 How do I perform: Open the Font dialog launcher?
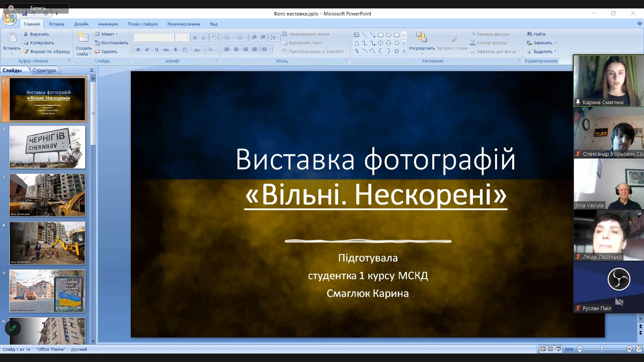(216, 60)
